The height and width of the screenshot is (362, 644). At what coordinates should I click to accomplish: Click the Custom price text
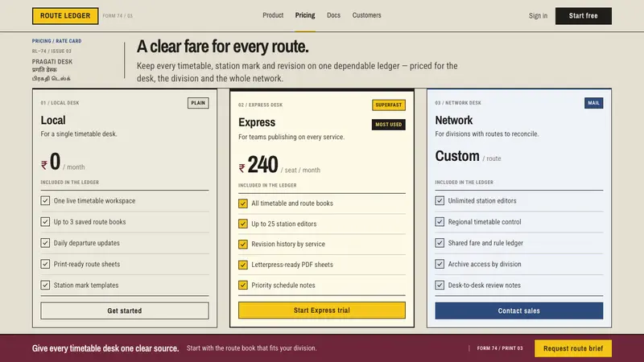[x=457, y=156]
